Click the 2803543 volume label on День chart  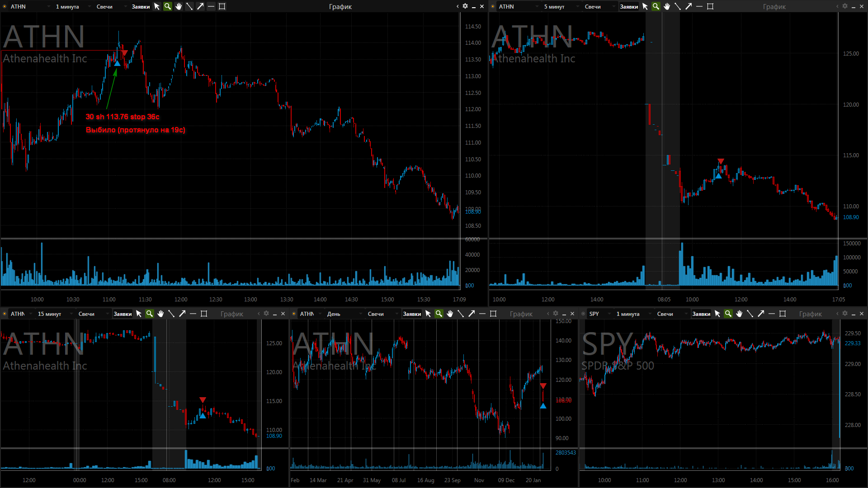566,453
